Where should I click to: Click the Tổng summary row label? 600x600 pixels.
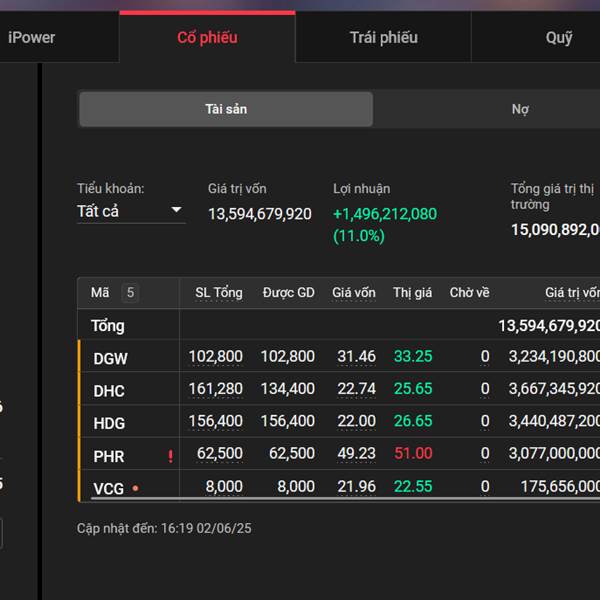coord(108,326)
